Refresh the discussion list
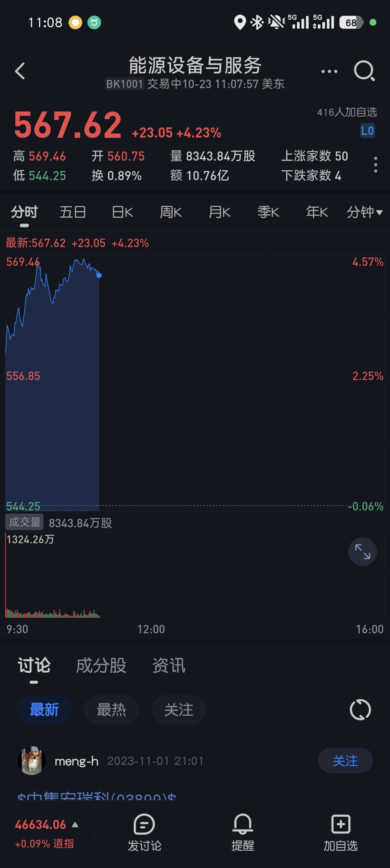The width and height of the screenshot is (390, 868). click(x=360, y=710)
